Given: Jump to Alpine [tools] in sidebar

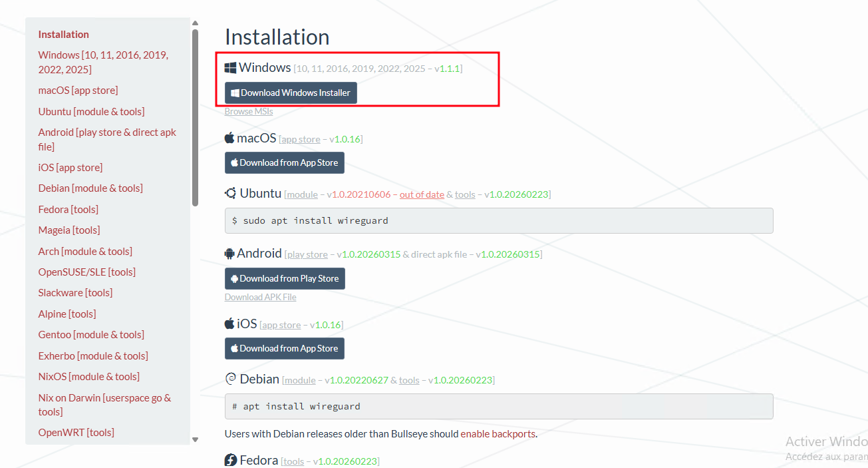Looking at the screenshot, I should [67, 314].
